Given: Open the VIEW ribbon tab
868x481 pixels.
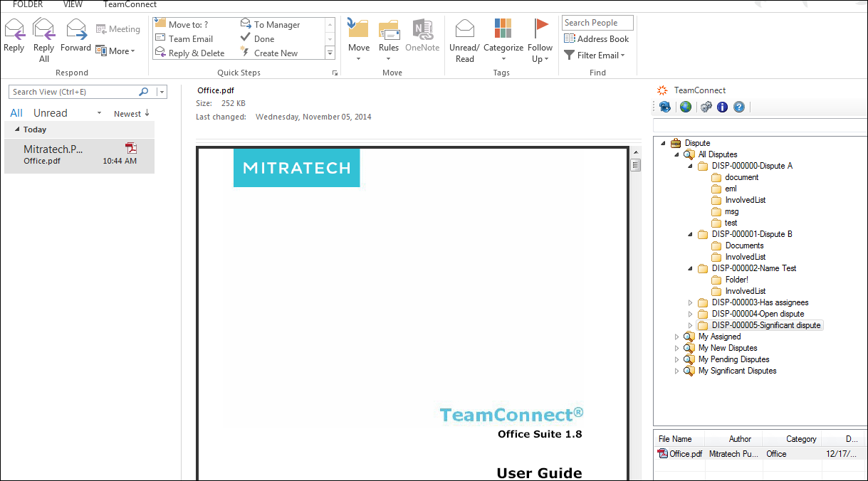Looking at the screenshot, I should tap(73, 4).
